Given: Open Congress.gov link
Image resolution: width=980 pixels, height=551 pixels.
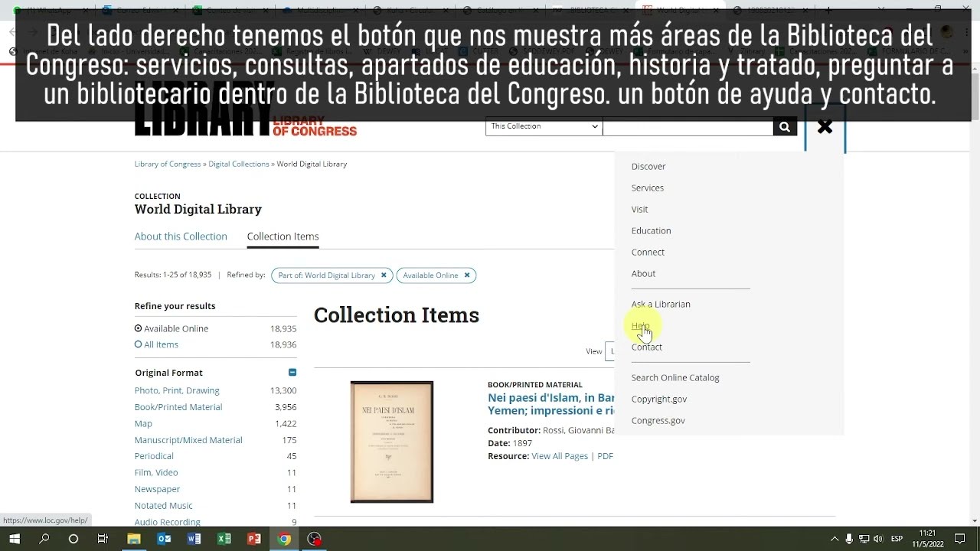Looking at the screenshot, I should [x=658, y=420].
